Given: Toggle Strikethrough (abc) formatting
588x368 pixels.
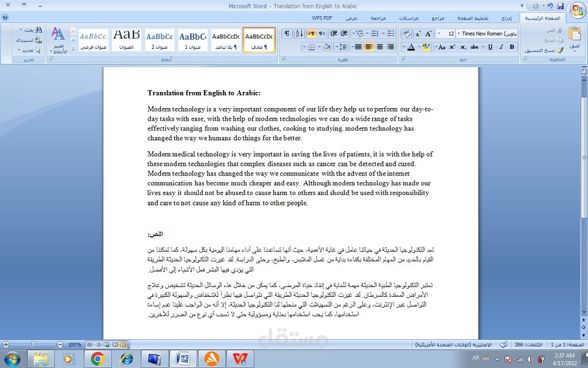Looking at the screenshot, I should pyautogui.click(x=474, y=47).
